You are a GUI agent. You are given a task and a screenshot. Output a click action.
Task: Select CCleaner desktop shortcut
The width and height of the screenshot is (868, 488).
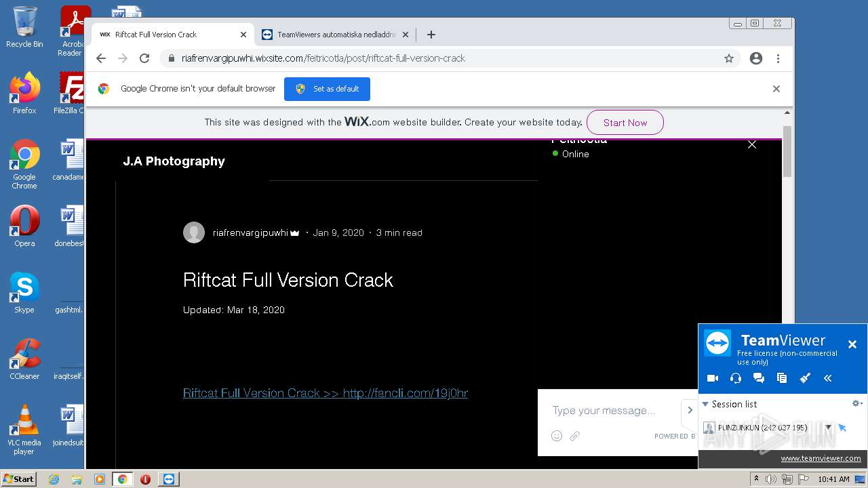click(x=24, y=359)
